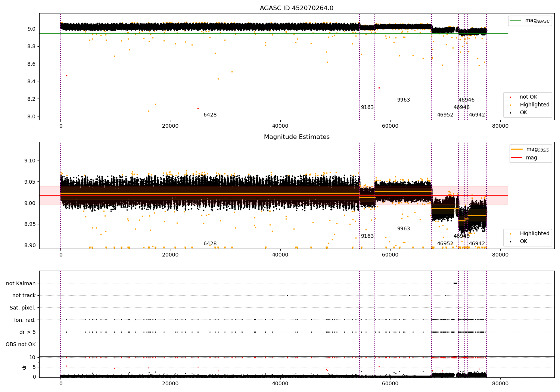Click obsid label 46948 in the top plot
Viewport: 560px width, 392px height.
point(461,108)
